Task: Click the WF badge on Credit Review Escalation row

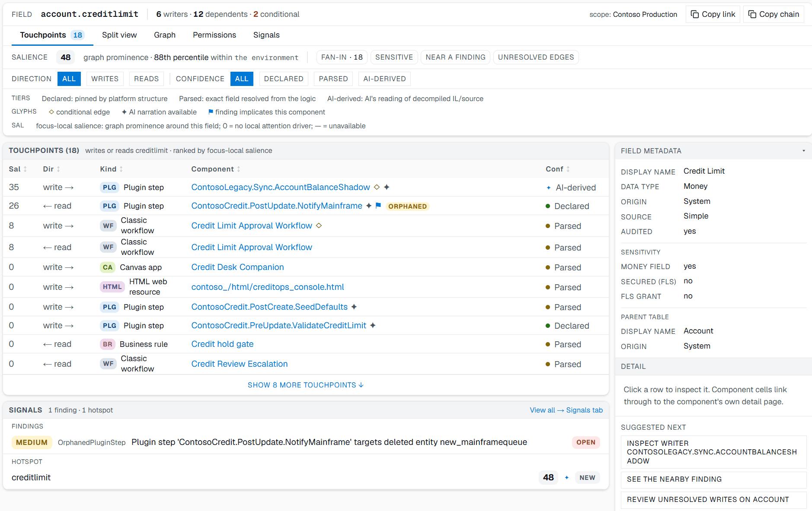Action: pyautogui.click(x=108, y=364)
